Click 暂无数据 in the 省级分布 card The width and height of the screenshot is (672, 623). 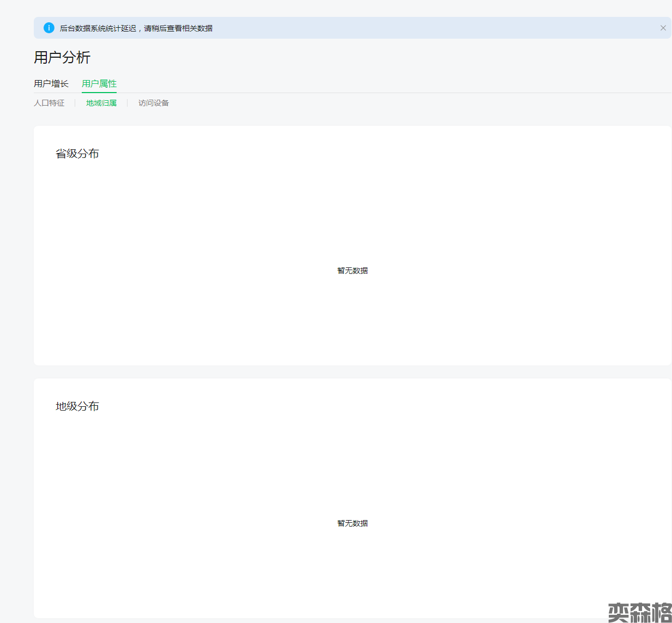pyautogui.click(x=353, y=271)
